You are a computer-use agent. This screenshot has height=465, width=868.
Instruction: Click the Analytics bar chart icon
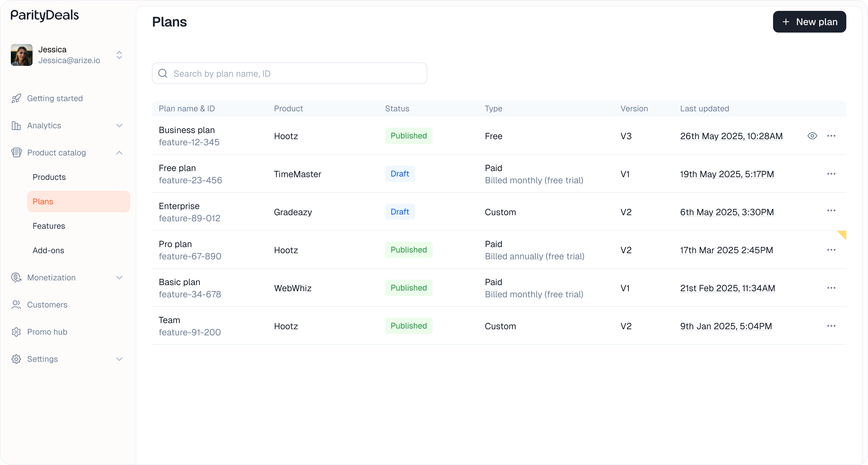(16, 125)
